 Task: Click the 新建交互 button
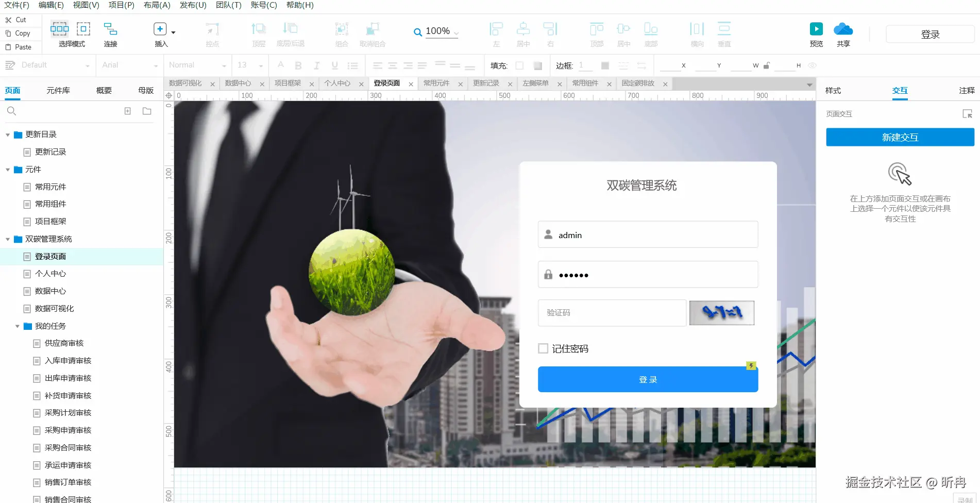pos(899,137)
